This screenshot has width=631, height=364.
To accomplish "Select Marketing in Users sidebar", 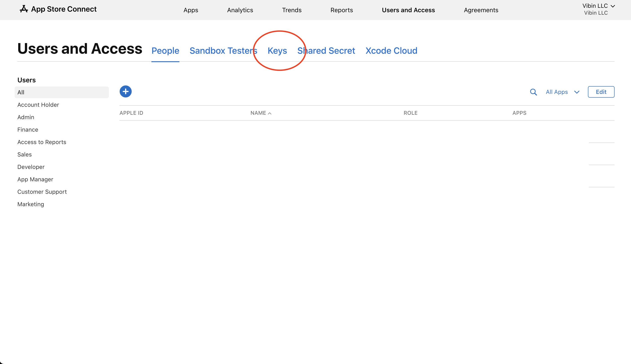I will coord(30,204).
